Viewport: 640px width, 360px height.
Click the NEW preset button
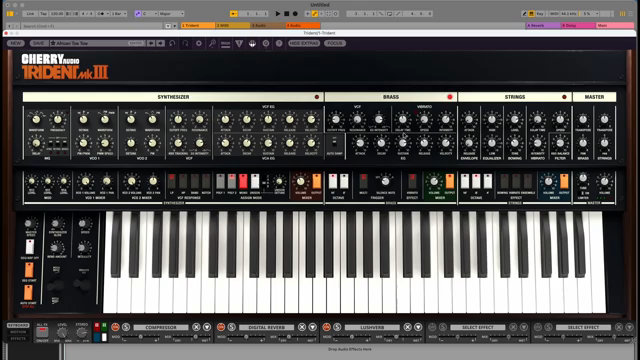pyautogui.click(x=16, y=43)
